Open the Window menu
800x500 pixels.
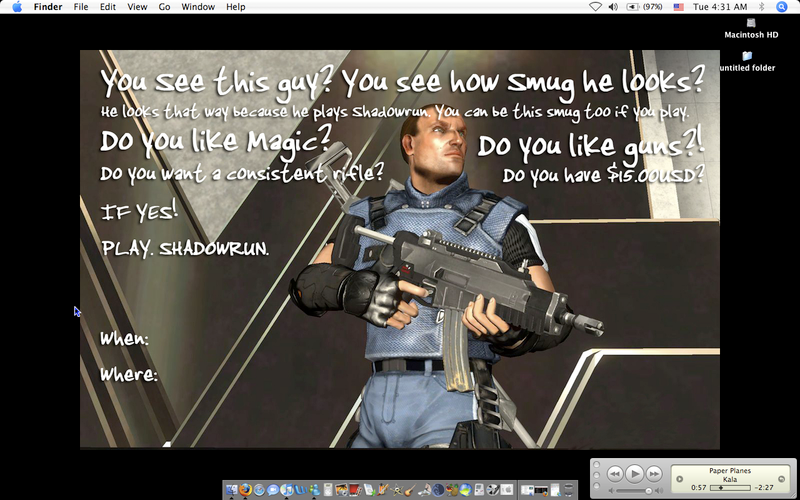[x=198, y=7]
